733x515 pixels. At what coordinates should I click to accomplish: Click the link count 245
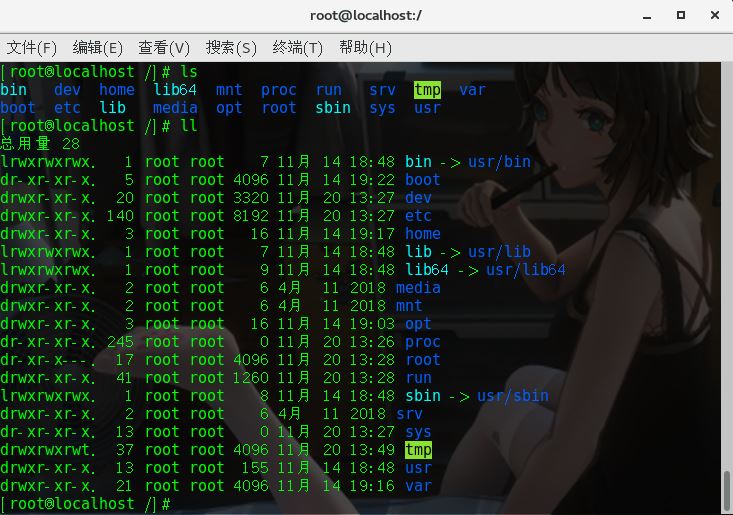pos(120,342)
